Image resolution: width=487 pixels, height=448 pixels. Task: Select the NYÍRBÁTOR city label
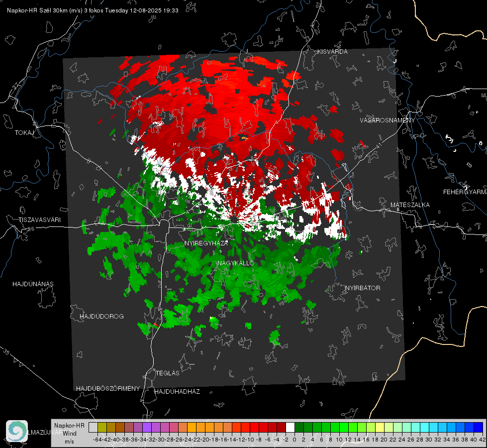363,288
